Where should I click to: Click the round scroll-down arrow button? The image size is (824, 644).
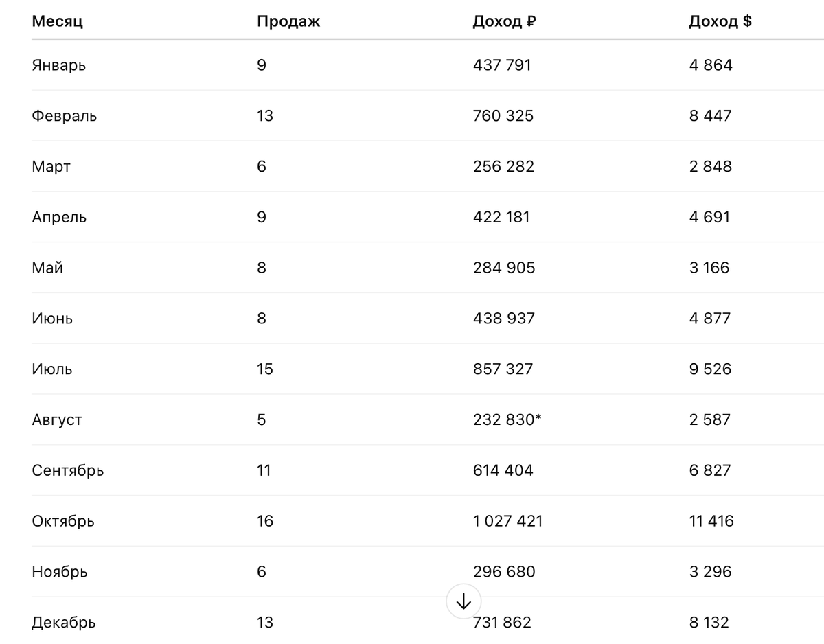[x=463, y=602]
